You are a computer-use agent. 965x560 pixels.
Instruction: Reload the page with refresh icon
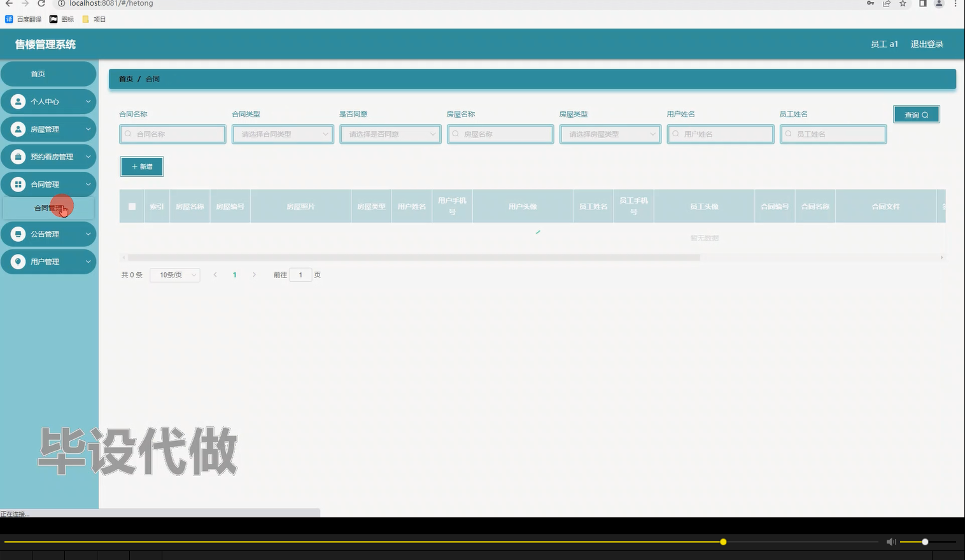click(41, 4)
